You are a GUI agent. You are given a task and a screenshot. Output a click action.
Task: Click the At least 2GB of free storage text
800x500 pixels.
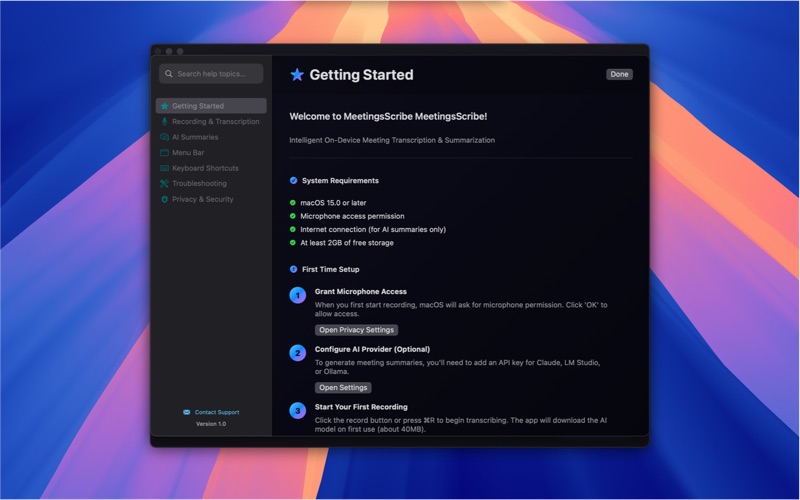[x=347, y=243]
